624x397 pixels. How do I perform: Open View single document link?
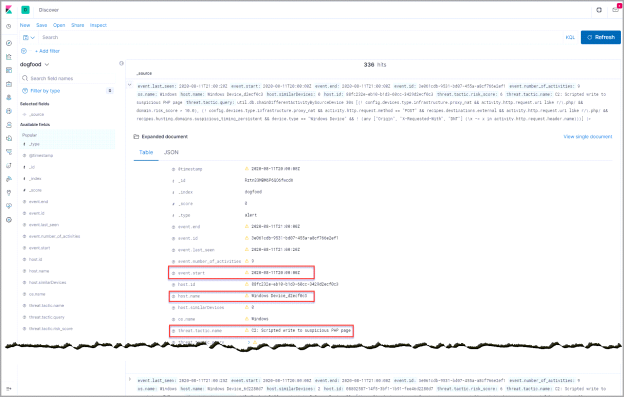pos(588,136)
